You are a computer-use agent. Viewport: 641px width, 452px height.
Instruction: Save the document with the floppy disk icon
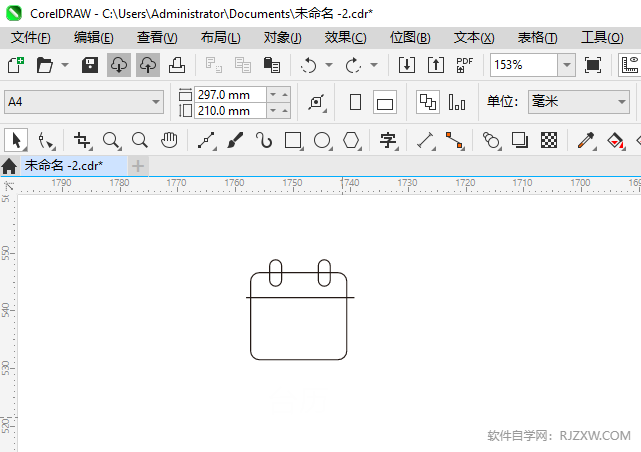(x=90, y=65)
